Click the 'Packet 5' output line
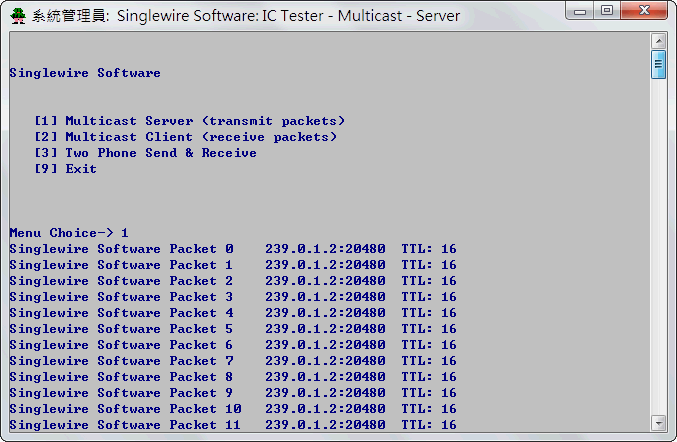Image resolution: width=677 pixels, height=442 pixels. [x=233, y=329]
